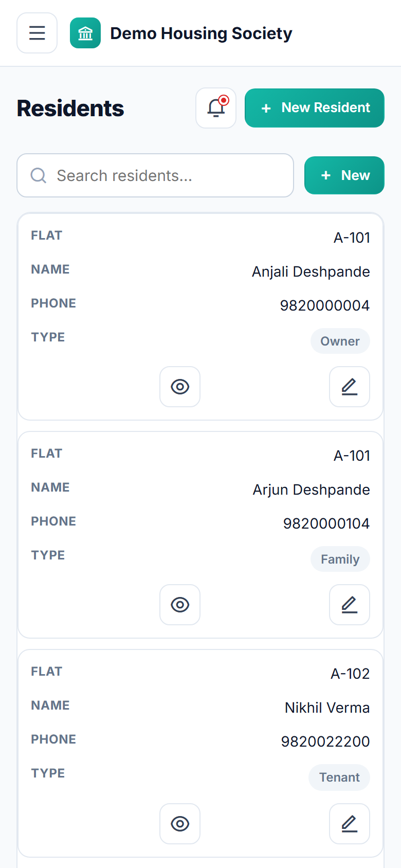
Task: Open the hamburger navigation menu
Action: point(37,33)
